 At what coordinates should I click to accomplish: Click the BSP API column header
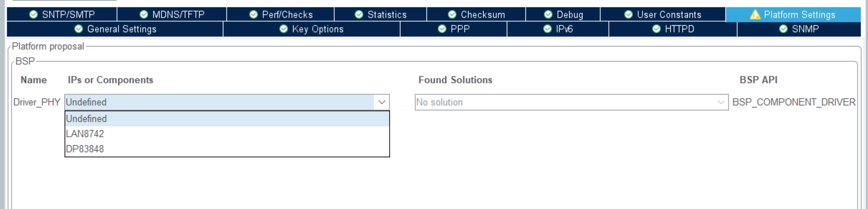[x=759, y=80]
